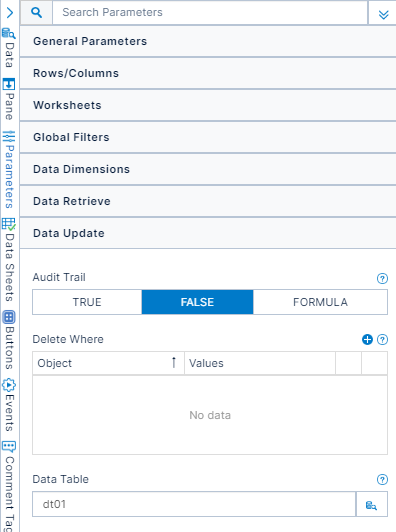Collapse side panel with arrow icon
Image resolution: width=396 pixels, height=532 pixels.
click(x=10, y=13)
